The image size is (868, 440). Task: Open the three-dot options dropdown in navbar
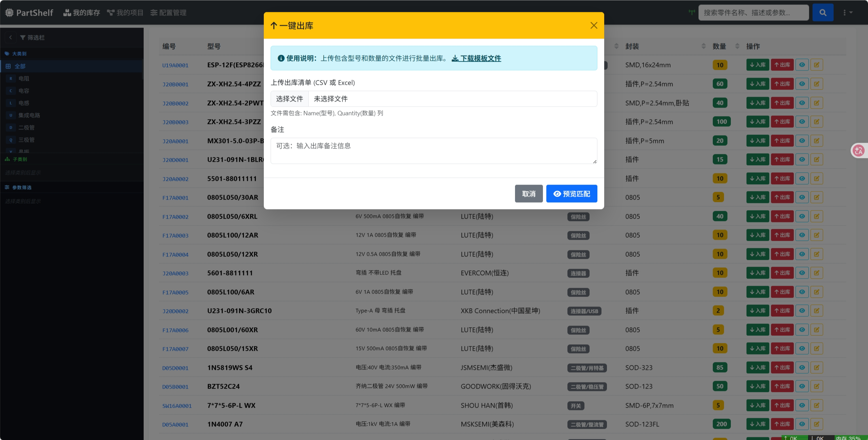[847, 13]
